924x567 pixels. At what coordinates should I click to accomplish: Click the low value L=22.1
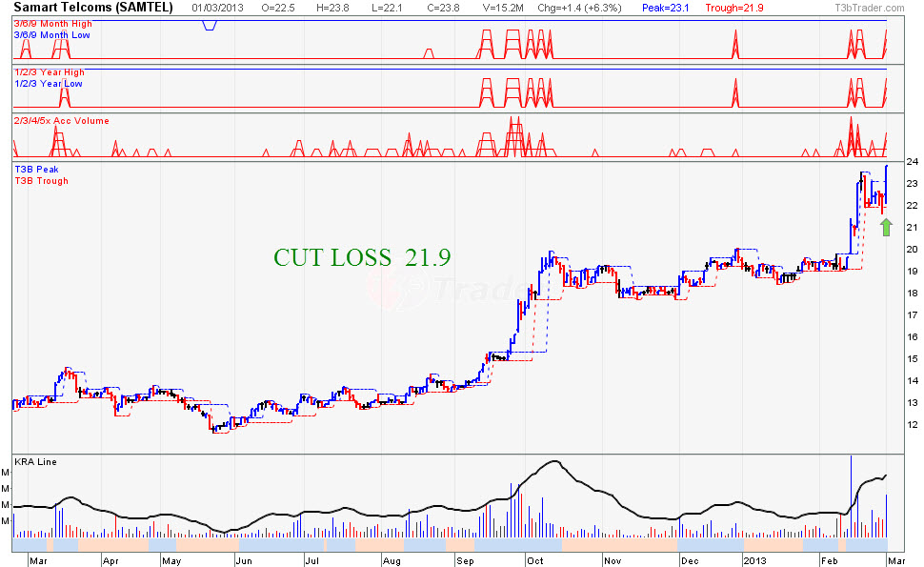(387, 9)
